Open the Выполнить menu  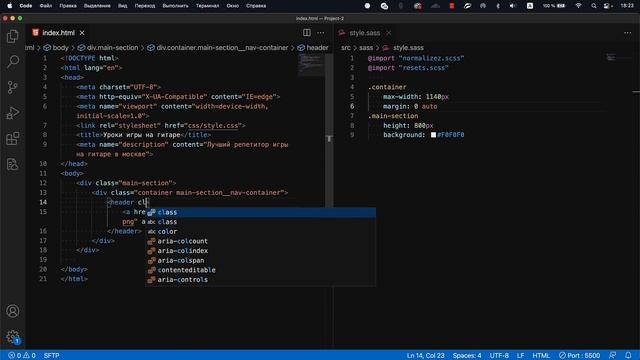[x=176, y=6]
